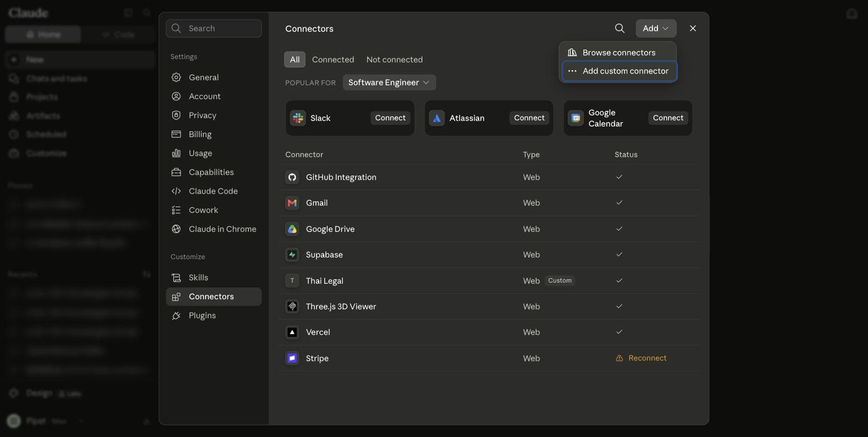Open Privacy settings
This screenshot has height=437, width=868.
point(213,115)
